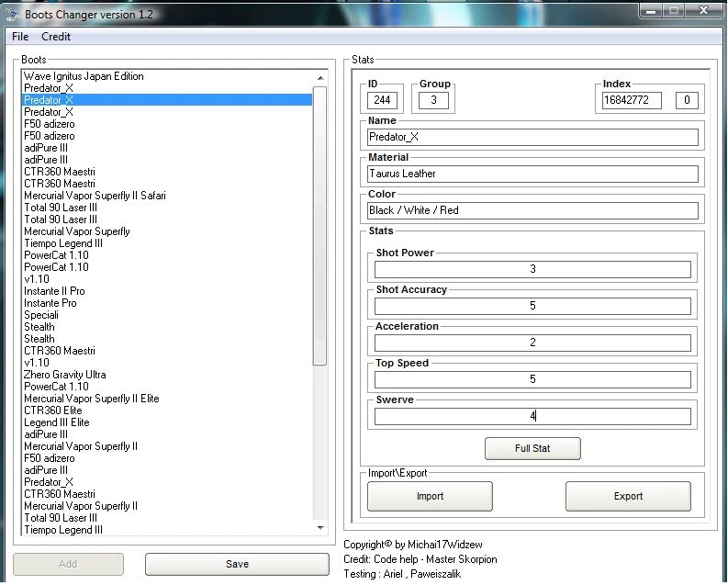Select the highlighted Predator_X list entry
Image resolution: width=728 pixels, height=585 pixels.
[167, 100]
